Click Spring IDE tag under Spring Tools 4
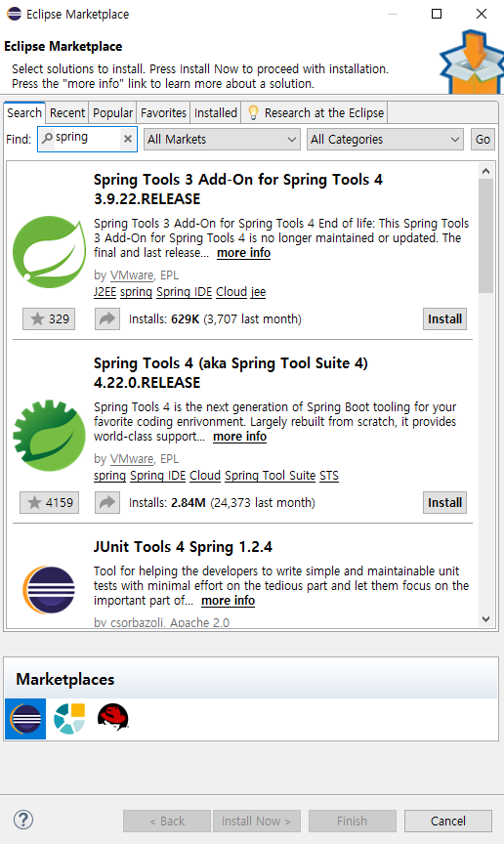The image size is (504, 844). [x=158, y=476]
